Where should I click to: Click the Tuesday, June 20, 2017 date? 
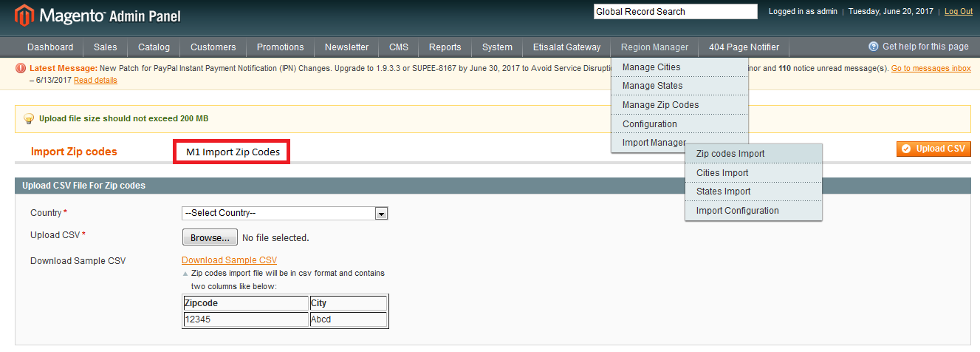(891, 12)
